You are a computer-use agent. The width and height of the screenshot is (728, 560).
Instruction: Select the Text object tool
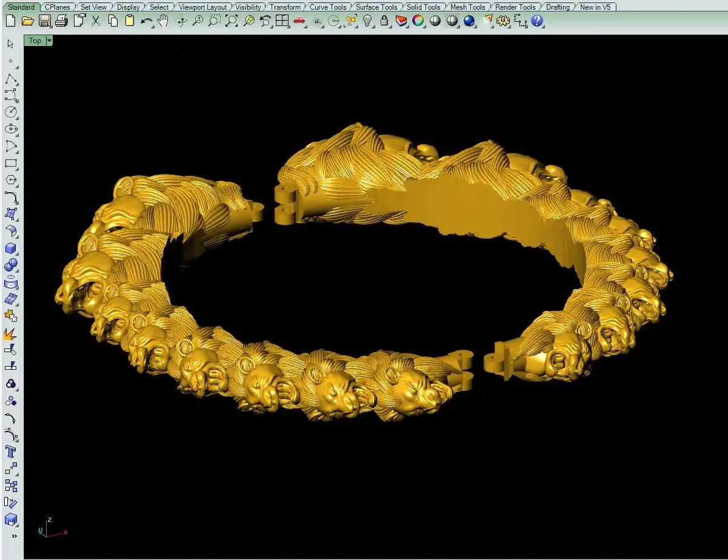tap(11, 452)
